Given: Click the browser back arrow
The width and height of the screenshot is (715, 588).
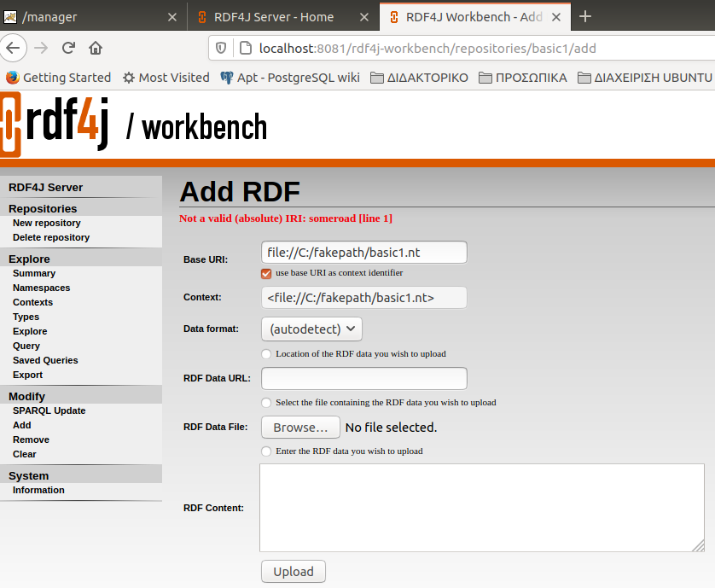Looking at the screenshot, I should tap(14, 48).
